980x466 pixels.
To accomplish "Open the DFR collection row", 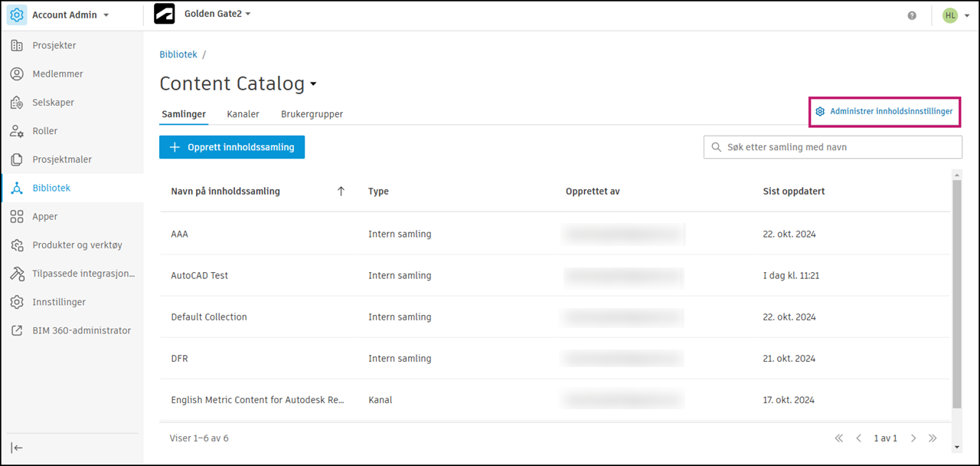I will 554,358.
